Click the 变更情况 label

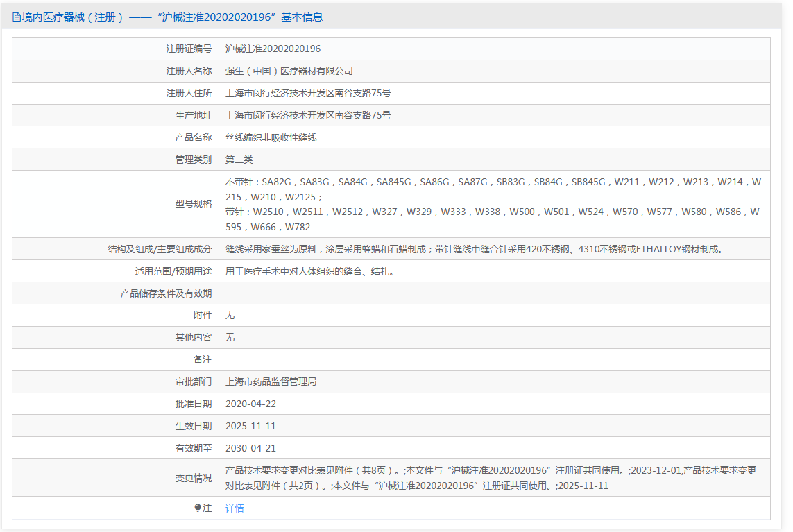[194, 478]
